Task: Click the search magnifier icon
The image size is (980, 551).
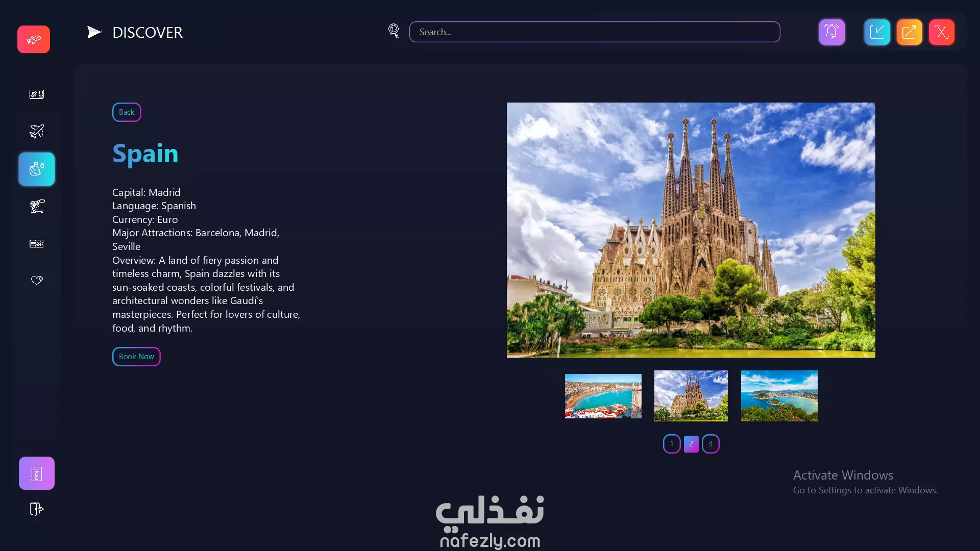Action: (393, 31)
